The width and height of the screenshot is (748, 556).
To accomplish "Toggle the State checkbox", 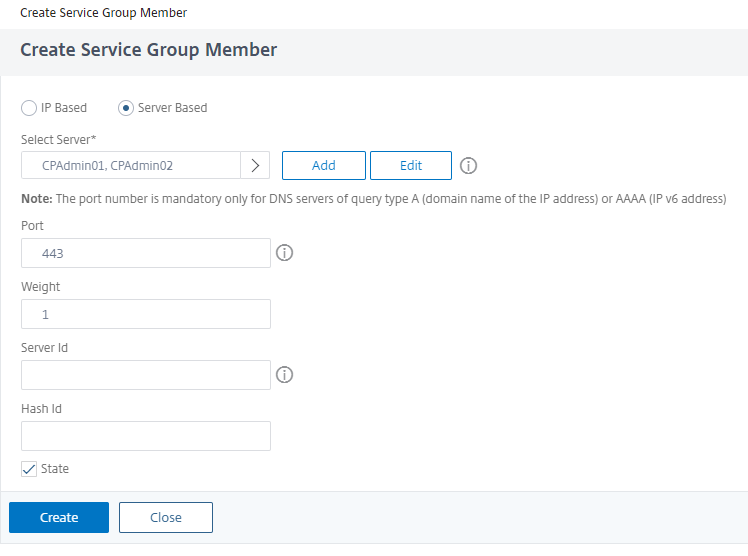I will tap(29, 469).
